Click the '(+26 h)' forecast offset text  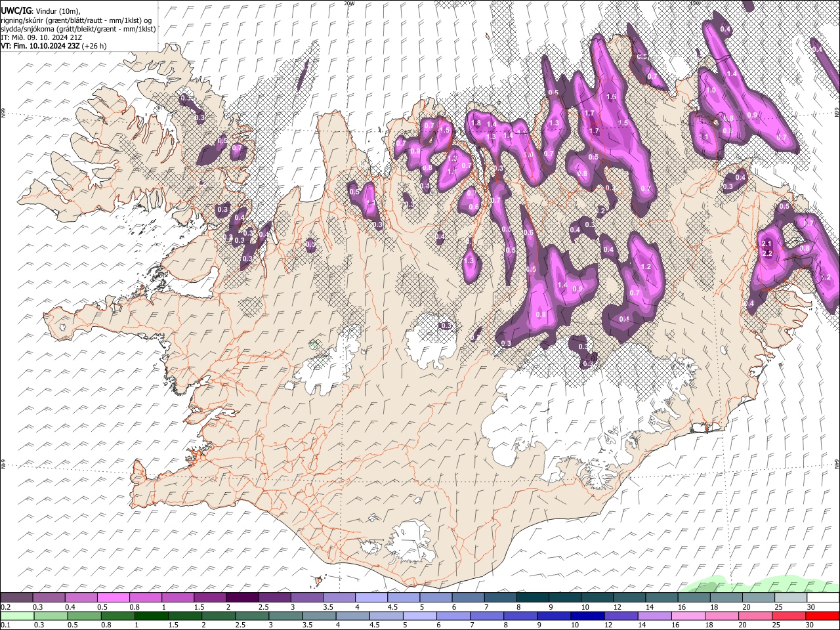pyautogui.click(x=93, y=46)
